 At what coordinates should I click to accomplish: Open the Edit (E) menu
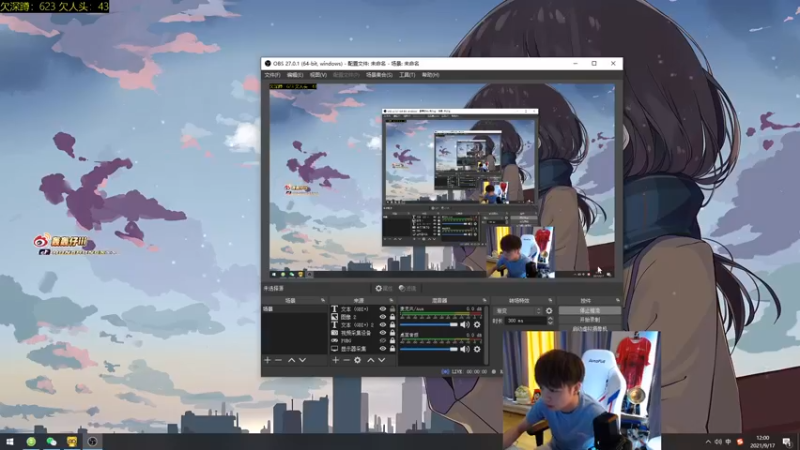coord(295,75)
